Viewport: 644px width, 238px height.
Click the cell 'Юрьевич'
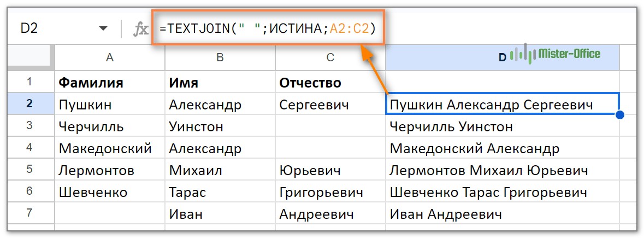(330, 170)
